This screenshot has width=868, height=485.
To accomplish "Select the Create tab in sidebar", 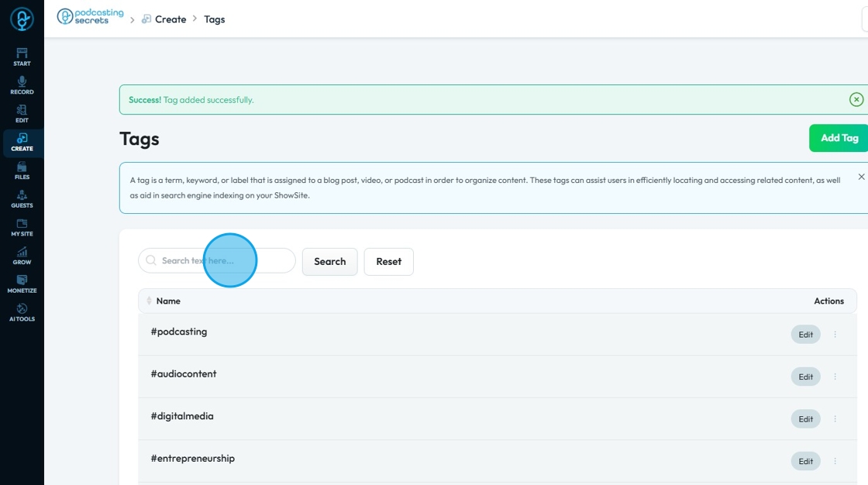I will [x=22, y=142].
